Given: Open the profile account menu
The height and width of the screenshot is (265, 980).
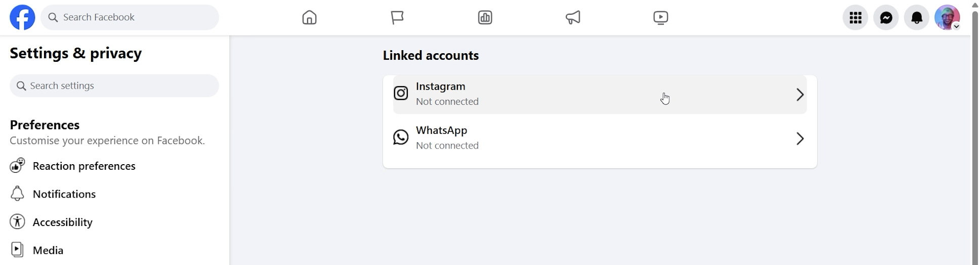Looking at the screenshot, I should click(x=947, y=18).
